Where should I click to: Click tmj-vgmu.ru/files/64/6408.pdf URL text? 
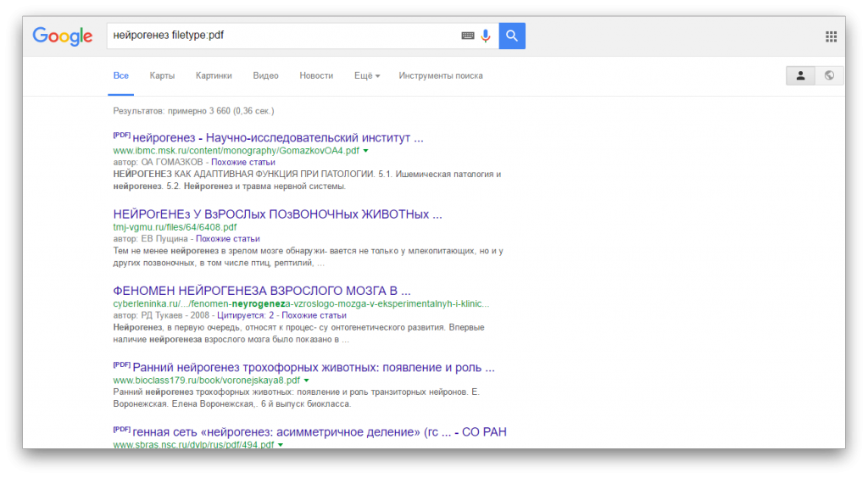175,227
